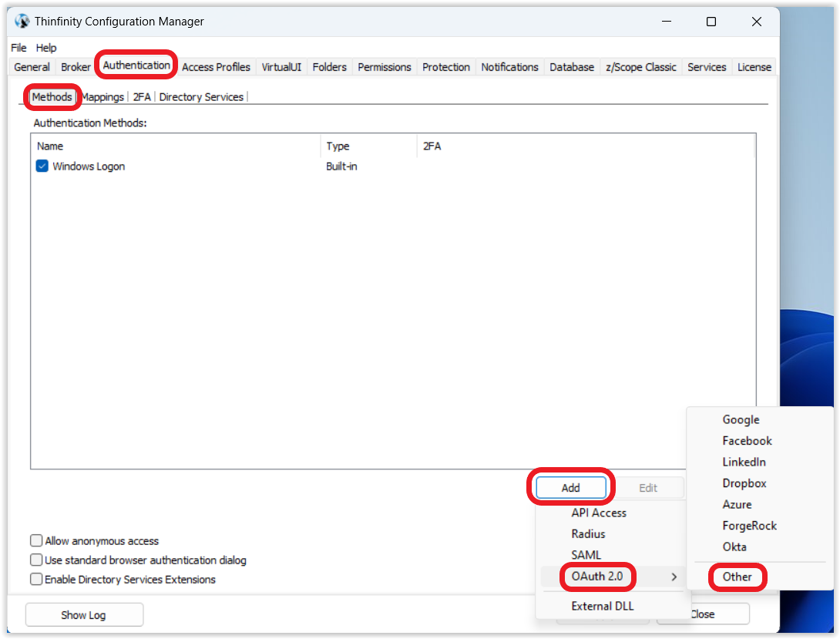Click the Add button
This screenshot has height=639, width=840.
pos(571,487)
